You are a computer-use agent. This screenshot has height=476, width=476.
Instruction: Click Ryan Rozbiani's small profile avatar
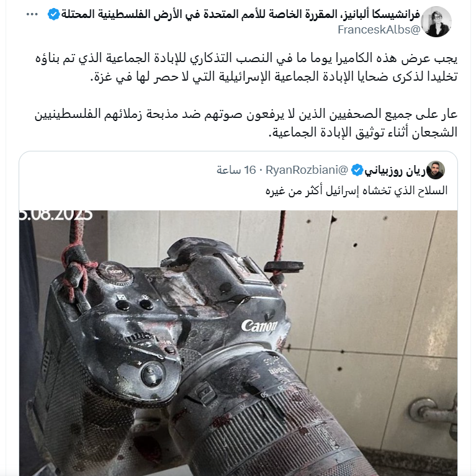tap(436, 170)
